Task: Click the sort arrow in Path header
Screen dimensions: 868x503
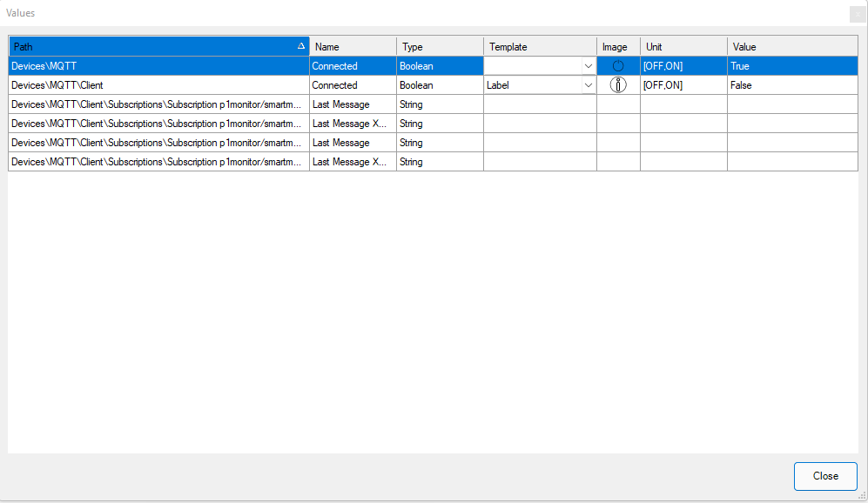Action: 301,46
